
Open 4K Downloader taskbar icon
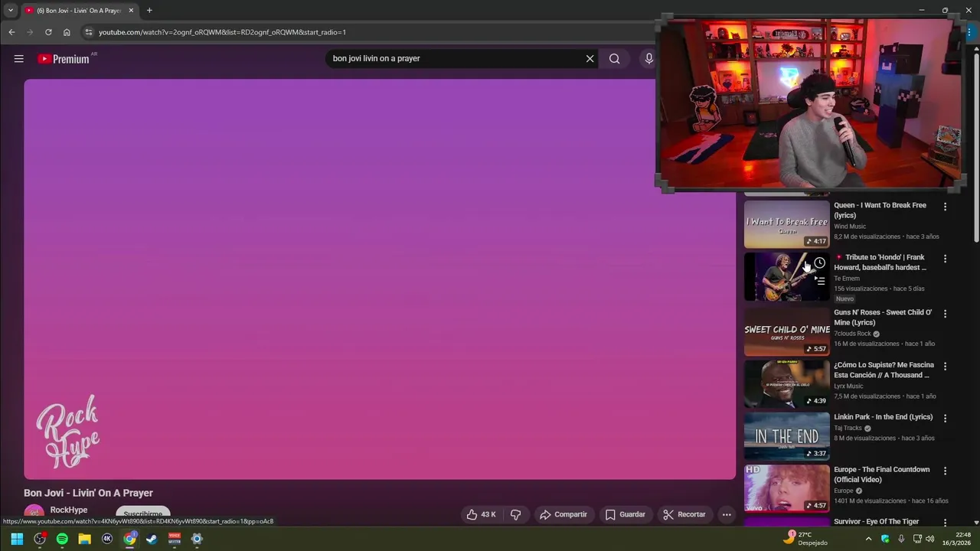(x=107, y=539)
